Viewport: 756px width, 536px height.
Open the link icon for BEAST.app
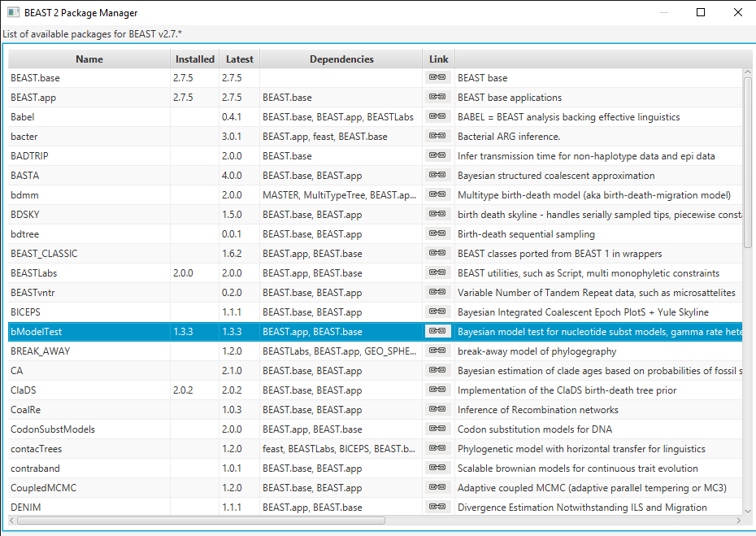437,97
